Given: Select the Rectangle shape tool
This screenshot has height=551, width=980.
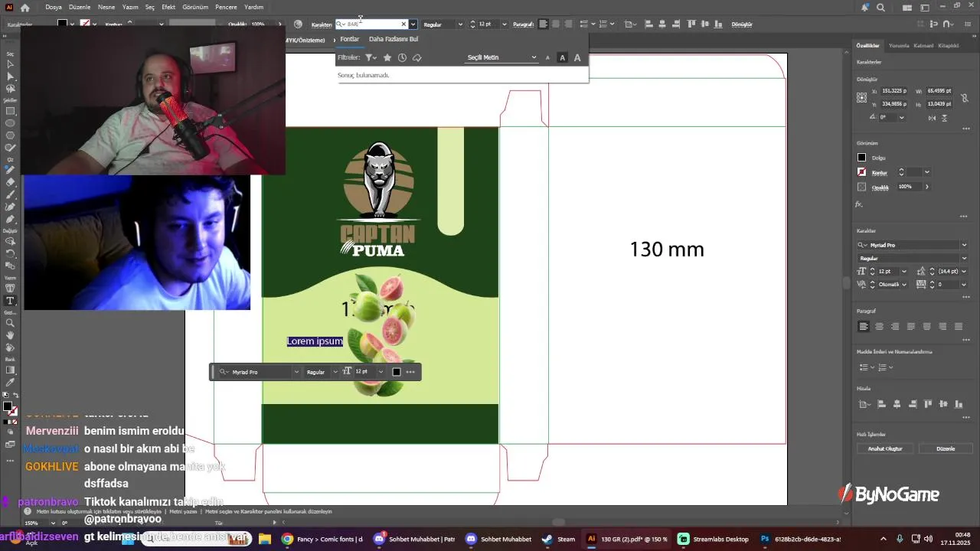Looking at the screenshot, I should pyautogui.click(x=11, y=111).
